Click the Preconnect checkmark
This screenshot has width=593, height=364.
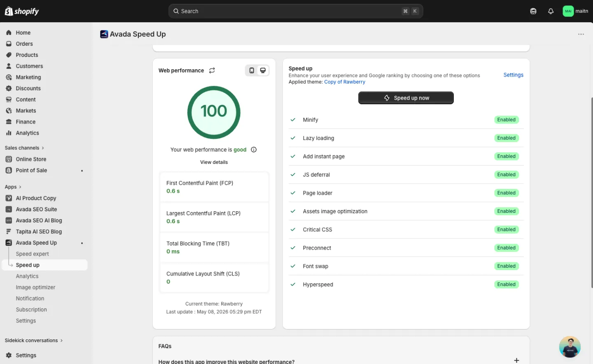tap(293, 248)
